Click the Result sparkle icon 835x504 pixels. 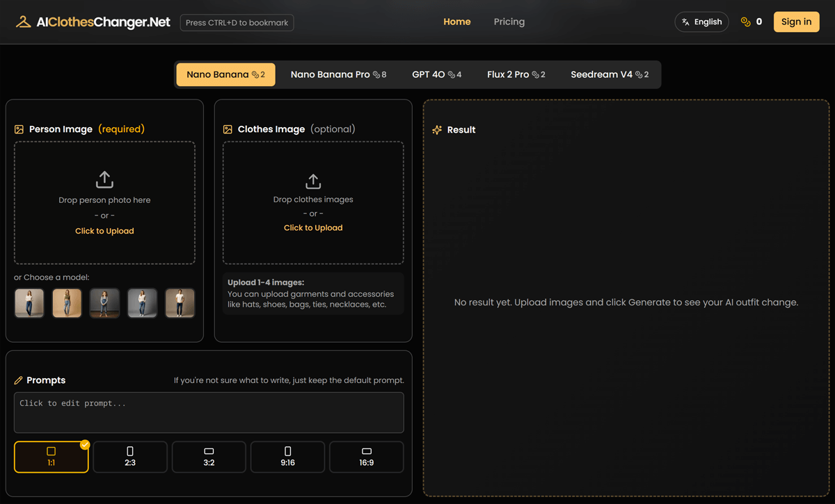pyautogui.click(x=436, y=129)
